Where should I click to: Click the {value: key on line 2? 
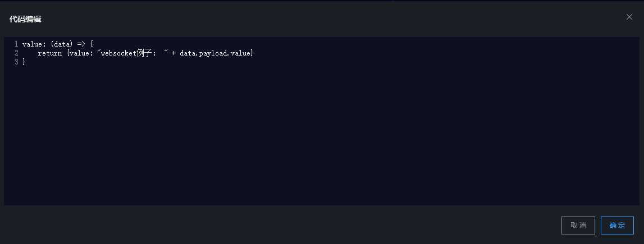click(81, 53)
